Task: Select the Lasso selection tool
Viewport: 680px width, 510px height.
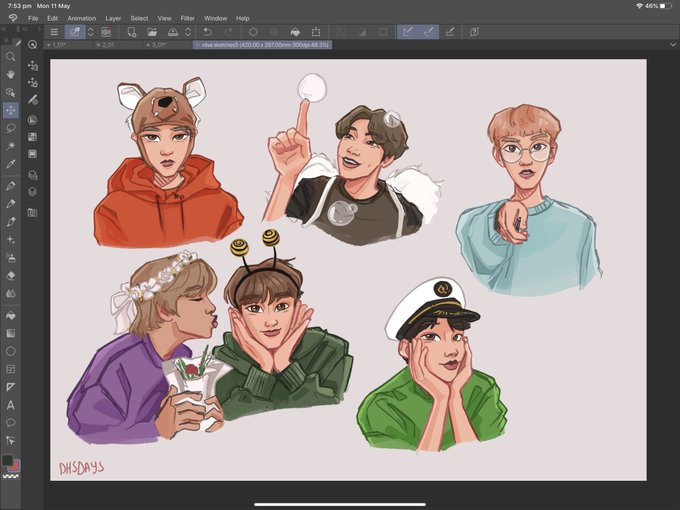Action: pos(10,128)
